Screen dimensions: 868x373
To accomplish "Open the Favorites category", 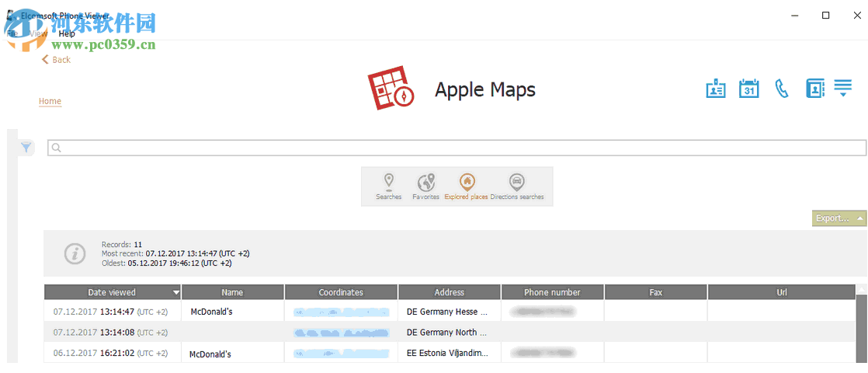I will click(x=425, y=186).
